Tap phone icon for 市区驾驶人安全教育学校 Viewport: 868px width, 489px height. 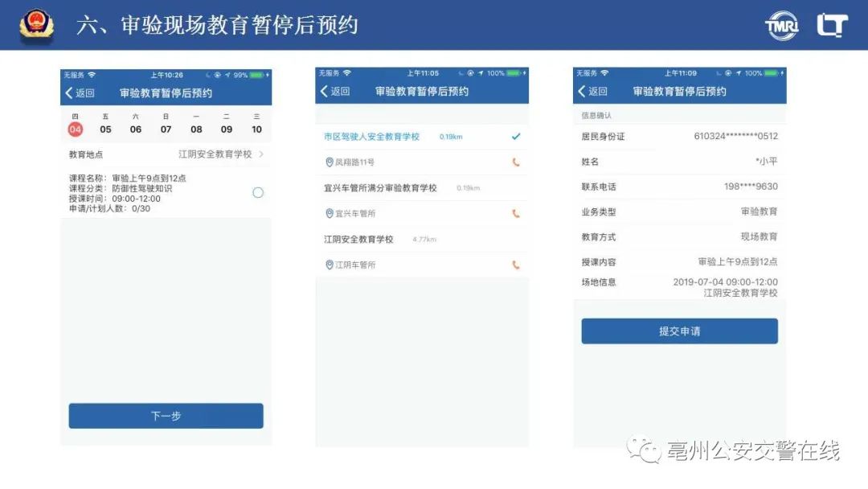515,162
